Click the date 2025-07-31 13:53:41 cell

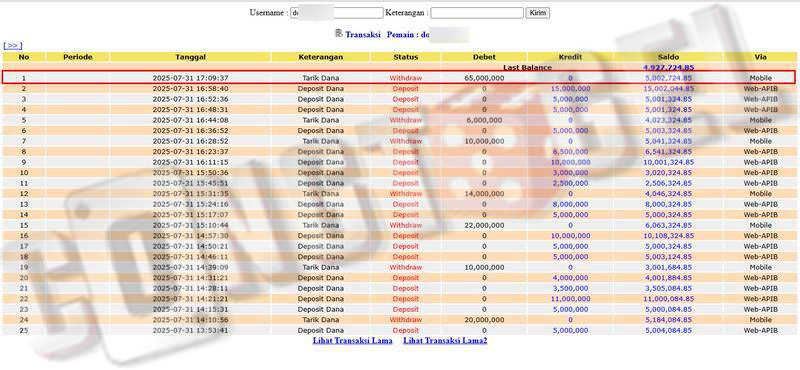[190, 330]
